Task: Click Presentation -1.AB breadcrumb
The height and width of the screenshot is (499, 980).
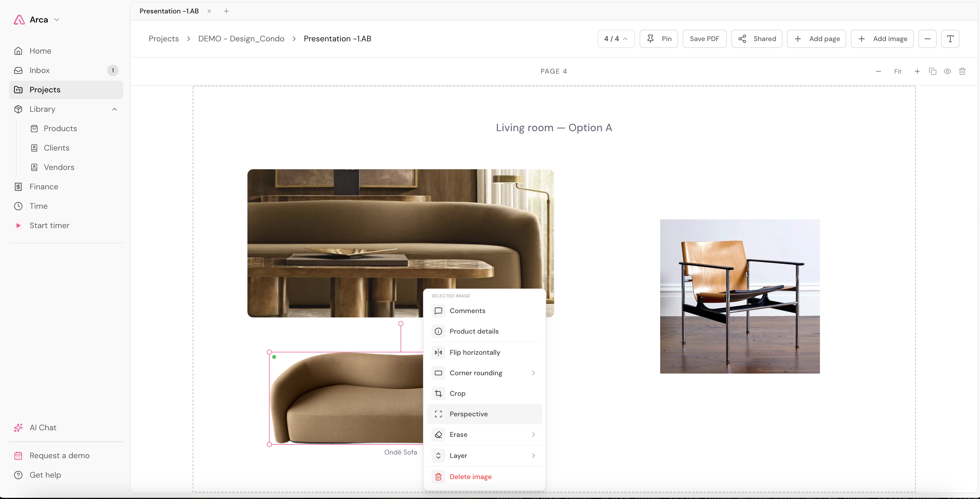Action: 337,38
